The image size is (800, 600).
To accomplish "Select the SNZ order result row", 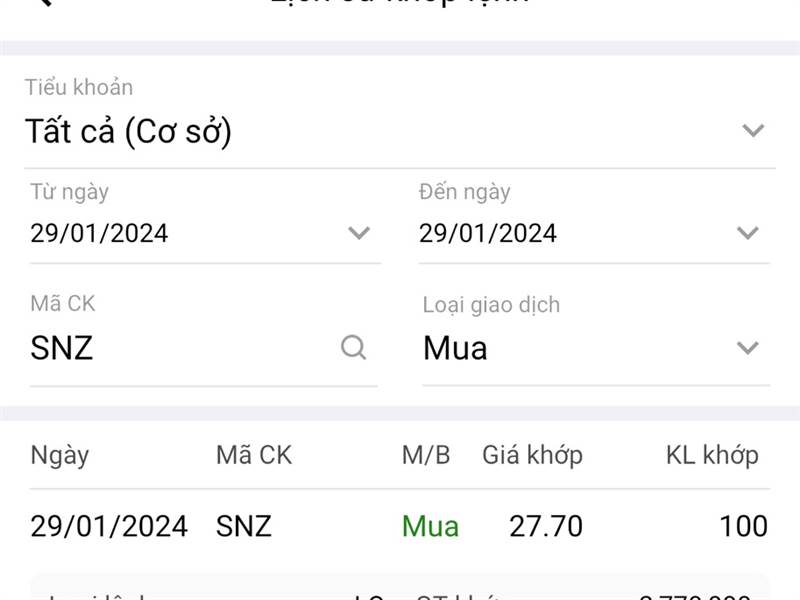I will click(400, 525).
